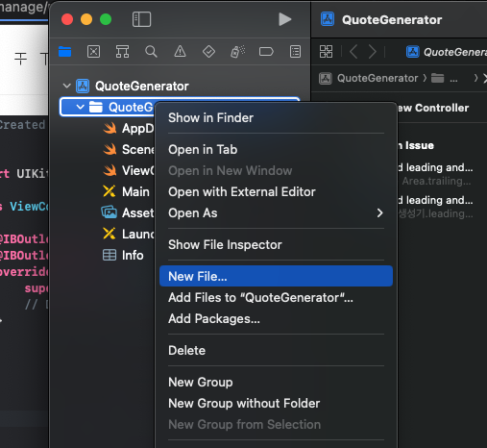The height and width of the screenshot is (448, 487).
Task: Open the Info plist file
Action: pyautogui.click(x=123, y=256)
